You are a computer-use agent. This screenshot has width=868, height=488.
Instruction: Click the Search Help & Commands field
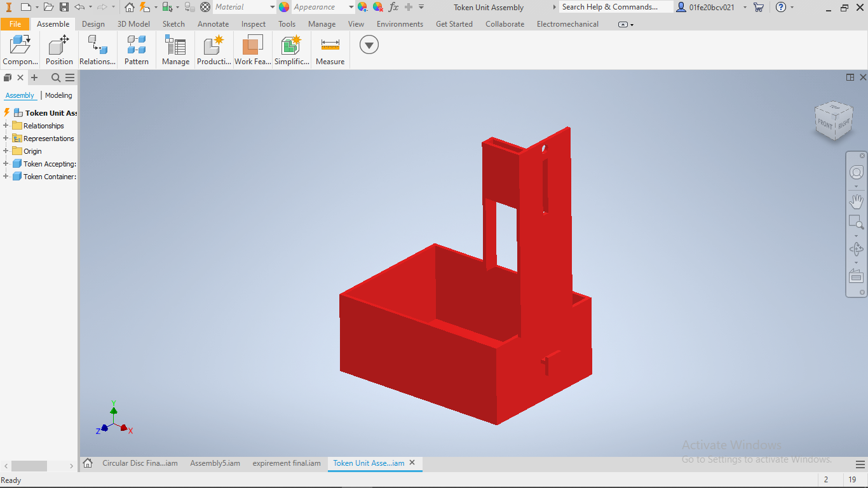[x=616, y=7]
